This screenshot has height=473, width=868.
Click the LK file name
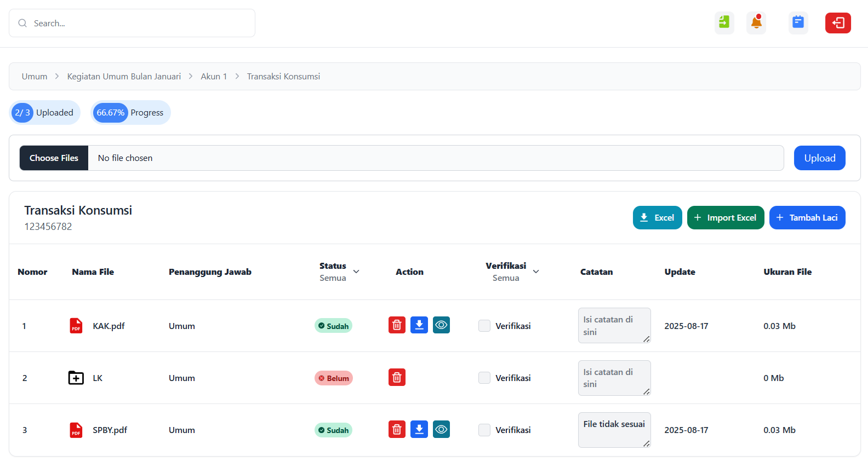pyautogui.click(x=98, y=378)
